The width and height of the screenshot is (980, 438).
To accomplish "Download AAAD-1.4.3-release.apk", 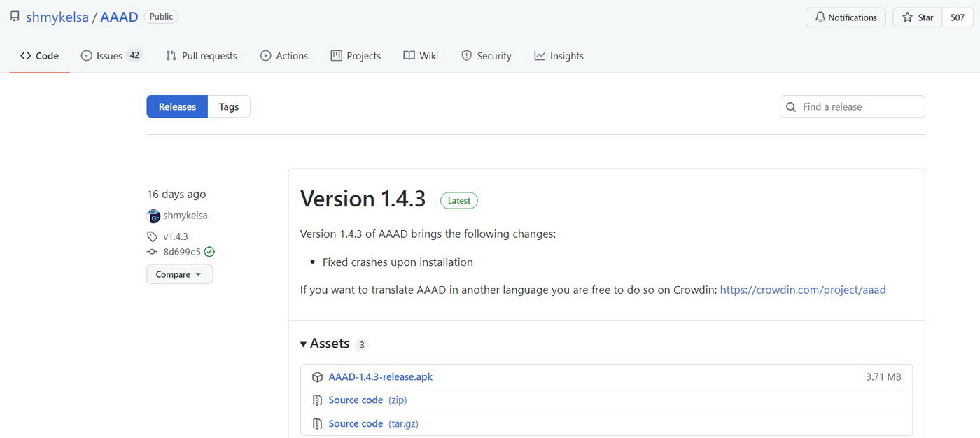I will pyautogui.click(x=380, y=377).
